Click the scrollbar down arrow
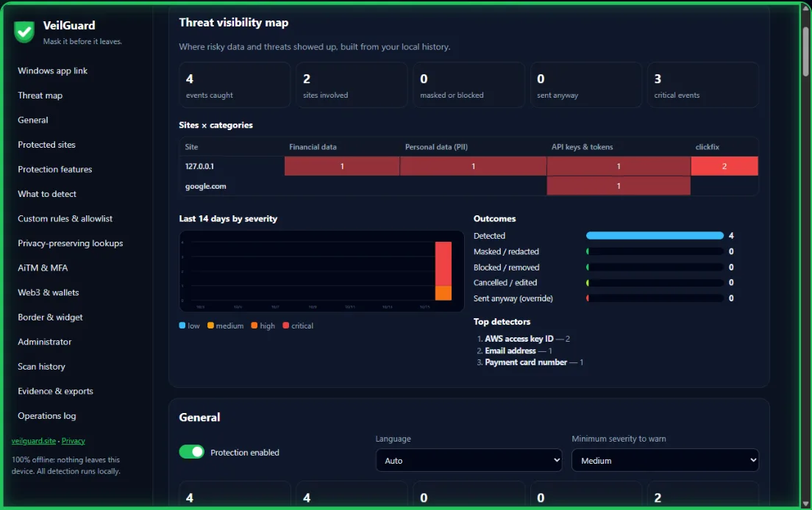 click(x=806, y=503)
